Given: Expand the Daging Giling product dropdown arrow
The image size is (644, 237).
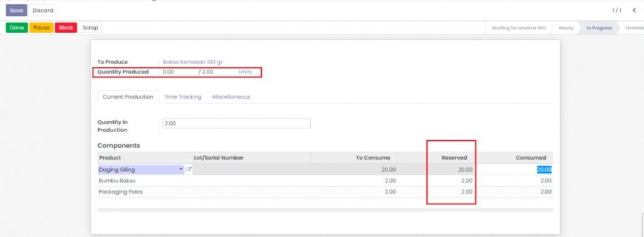Looking at the screenshot, I should (181, 169).
